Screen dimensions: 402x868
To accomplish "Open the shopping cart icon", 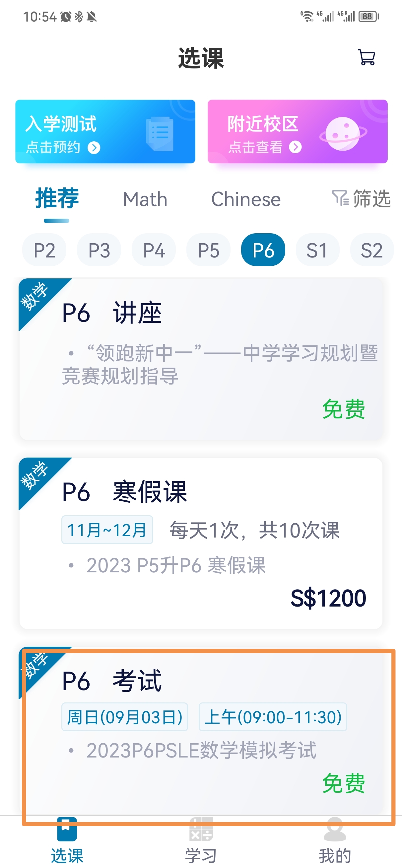I will [366, 57].
